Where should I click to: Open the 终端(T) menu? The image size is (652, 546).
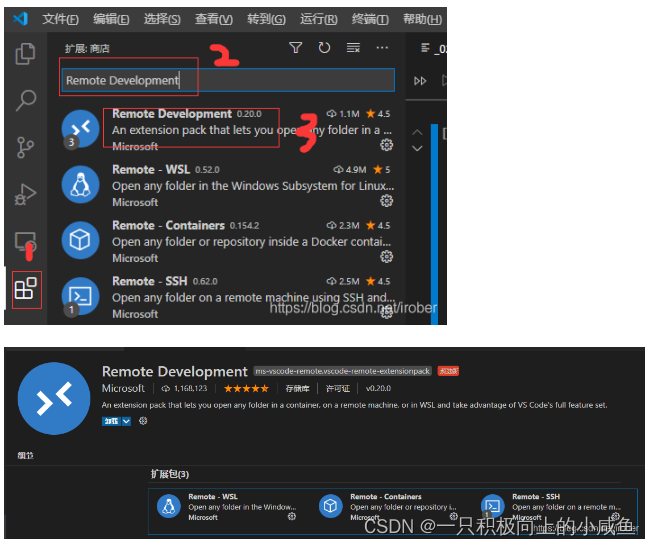(x=370, y=19)
